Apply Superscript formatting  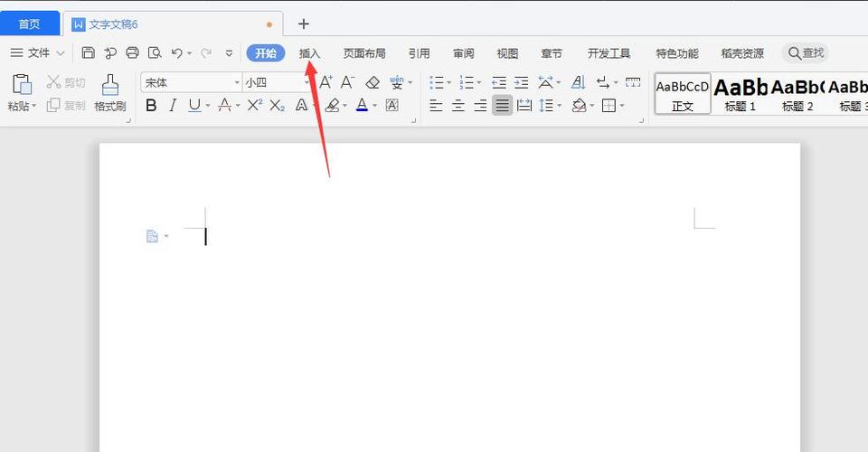click(255, 106)
